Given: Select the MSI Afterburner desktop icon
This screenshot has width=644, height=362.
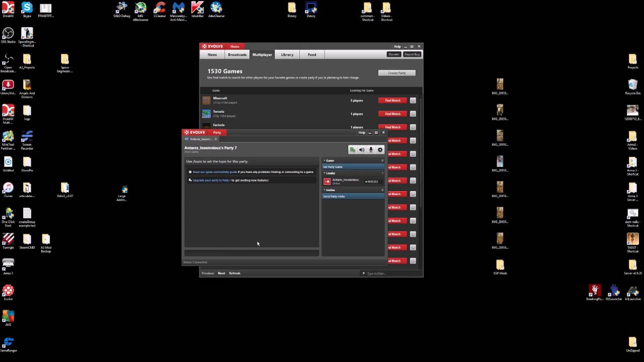Looking at the screenshot, I should [141, 11].
